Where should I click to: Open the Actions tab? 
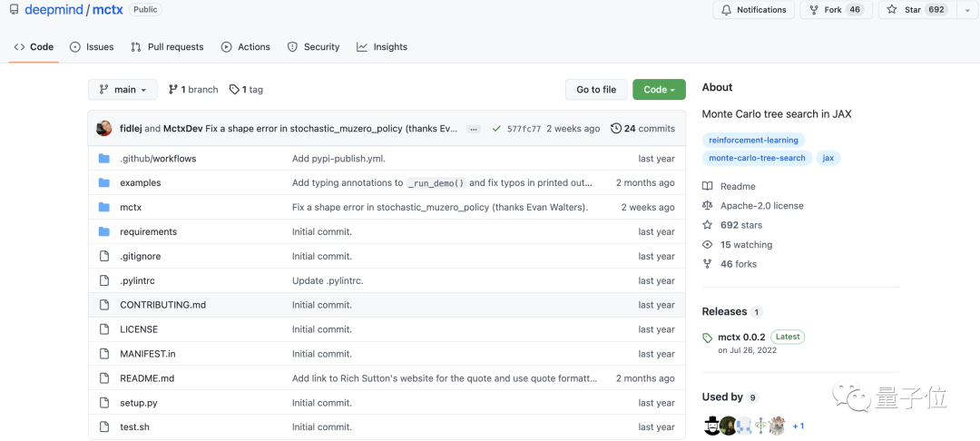[246, 47]
